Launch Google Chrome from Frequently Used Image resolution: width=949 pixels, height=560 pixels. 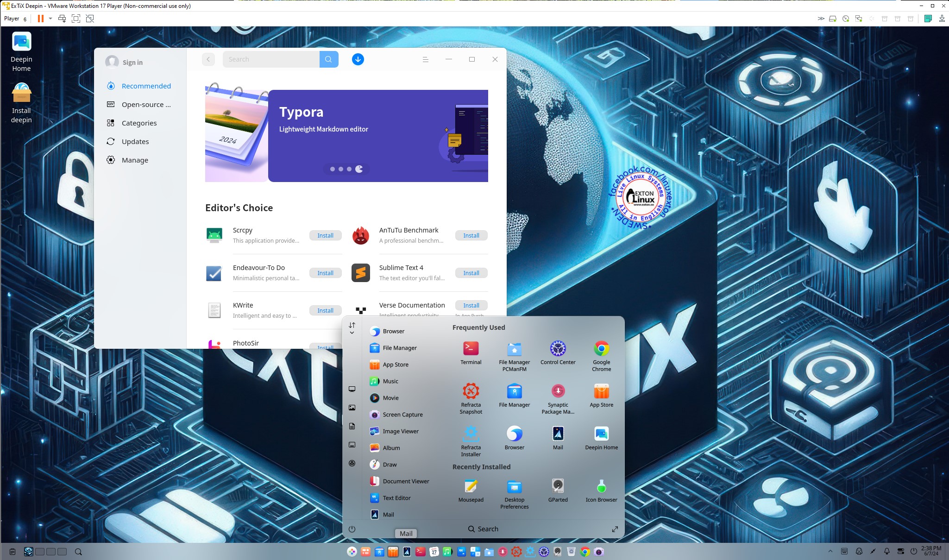point(601,356)
